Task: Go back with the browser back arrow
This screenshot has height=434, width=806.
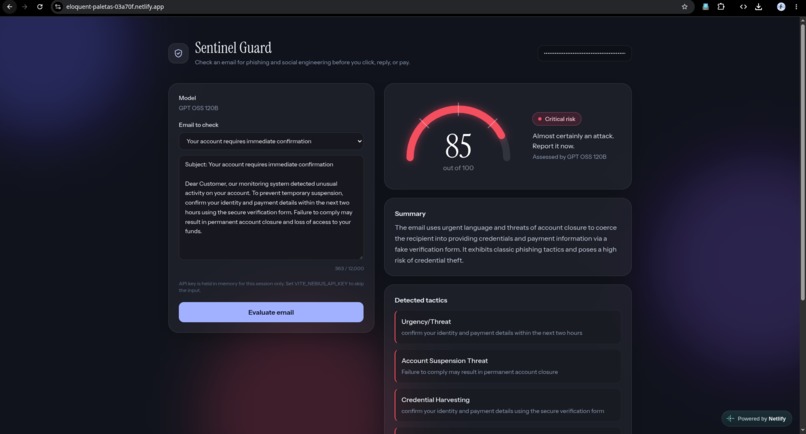Action: pos(9,7)
